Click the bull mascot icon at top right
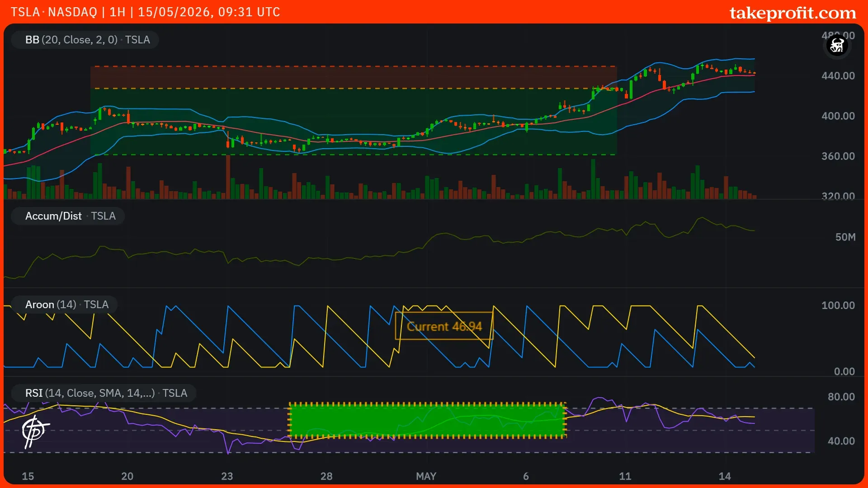The width and height of the screenshot is (868, 488). (837, 45)
